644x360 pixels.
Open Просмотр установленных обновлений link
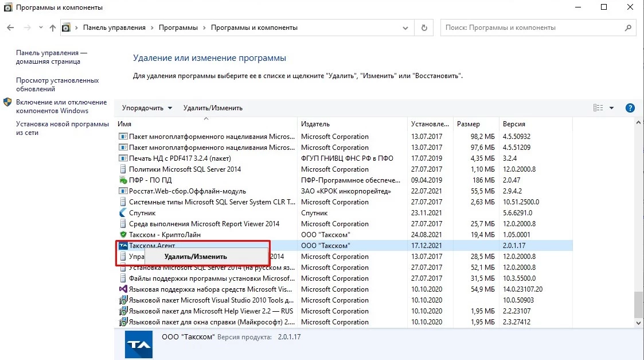pos(57,85)
